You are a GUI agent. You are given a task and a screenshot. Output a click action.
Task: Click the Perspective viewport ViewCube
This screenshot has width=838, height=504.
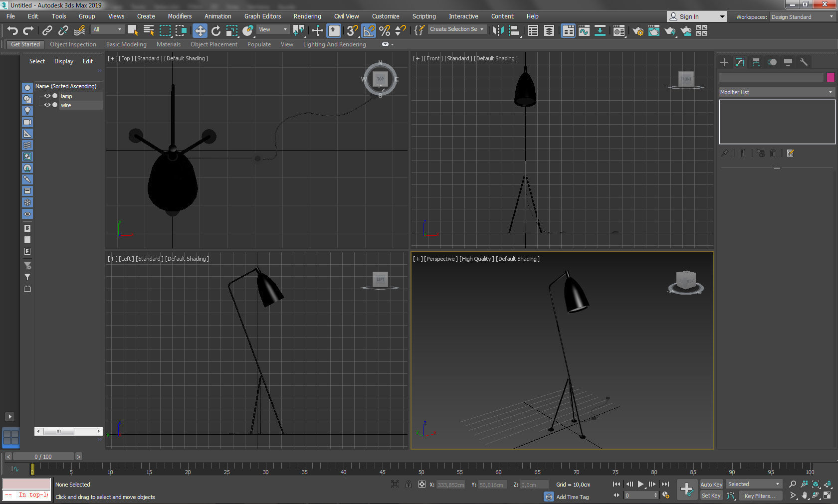click(x=686, y=283)
